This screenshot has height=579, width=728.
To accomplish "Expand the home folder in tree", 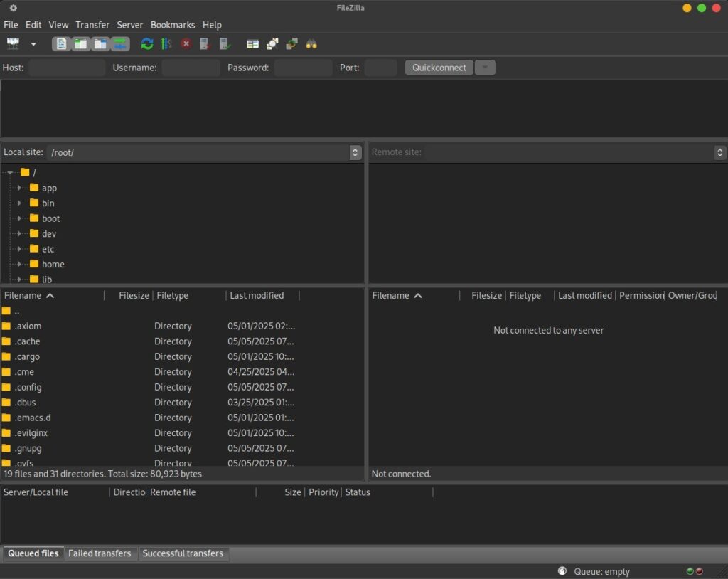I will [x=19, y=264].
